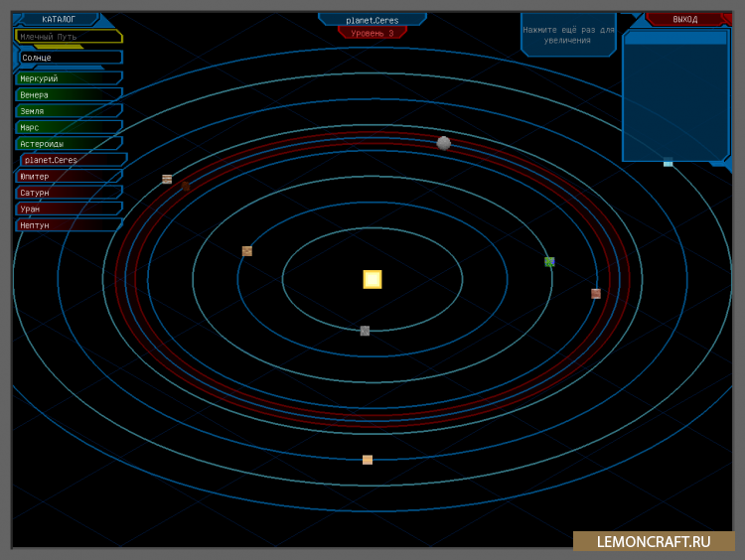Select Солнце in the catalog
This screenshot has width=745, height=560.
68,59
